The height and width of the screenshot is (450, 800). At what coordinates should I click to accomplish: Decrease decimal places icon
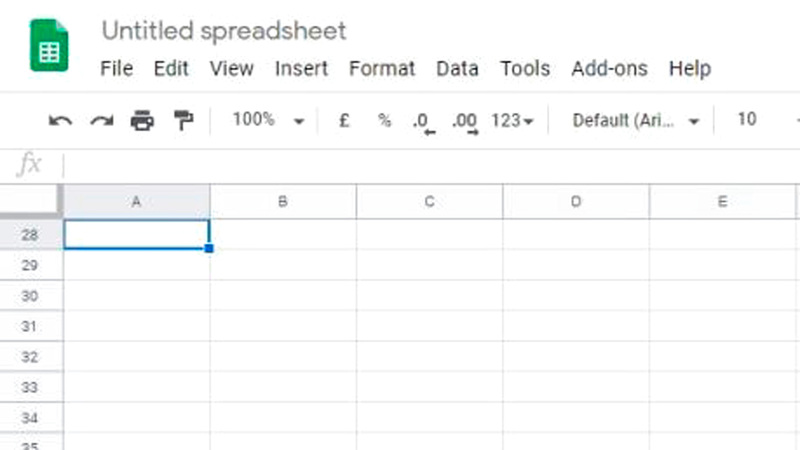pyautogui.click(x=423, y=122)
